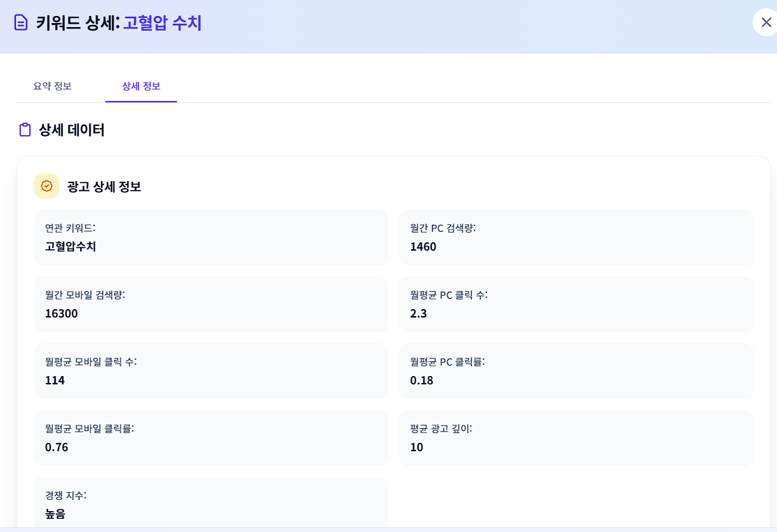Click the 상세 데이터 section heading
Viewport: 777px width, 532px height.
[72, 130]
